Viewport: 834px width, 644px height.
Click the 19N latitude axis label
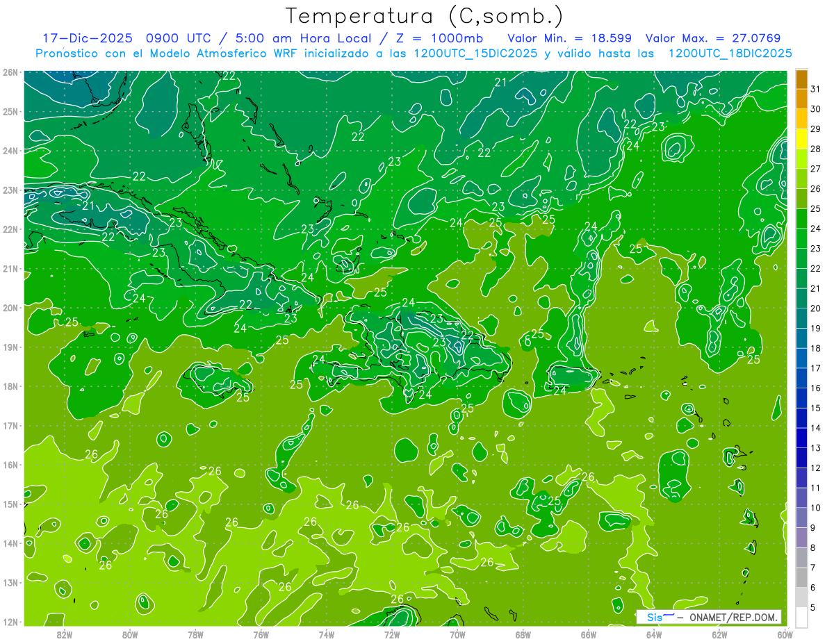[10, 347]
